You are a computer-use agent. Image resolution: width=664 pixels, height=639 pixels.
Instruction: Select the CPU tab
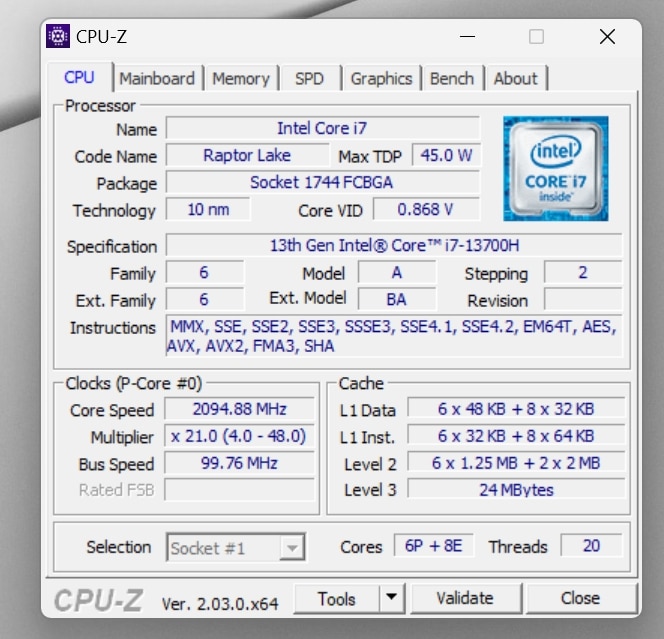tap(79, 78)
